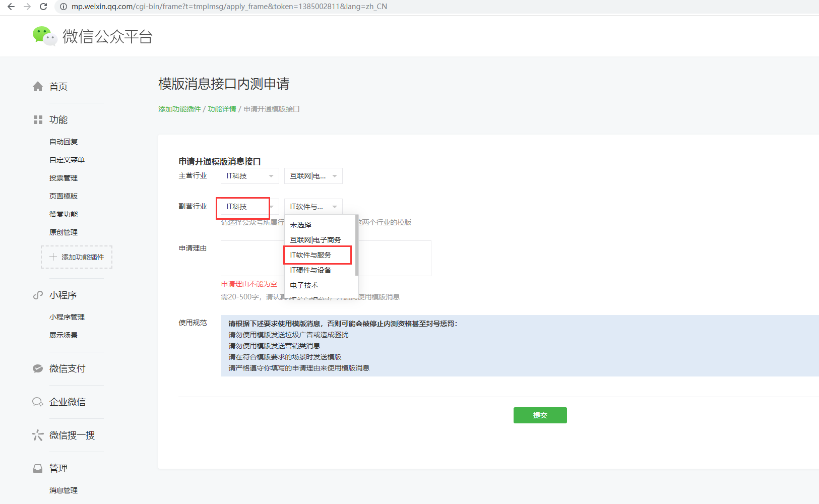
Task: Click the chat bubble icon beside 企业微信
Action: [38, 402]
